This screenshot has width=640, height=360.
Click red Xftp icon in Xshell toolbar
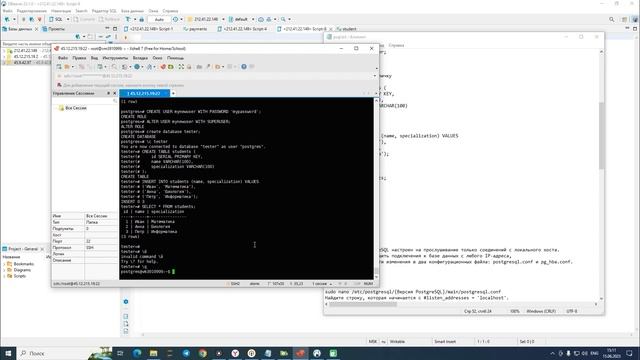pos(163,67)
